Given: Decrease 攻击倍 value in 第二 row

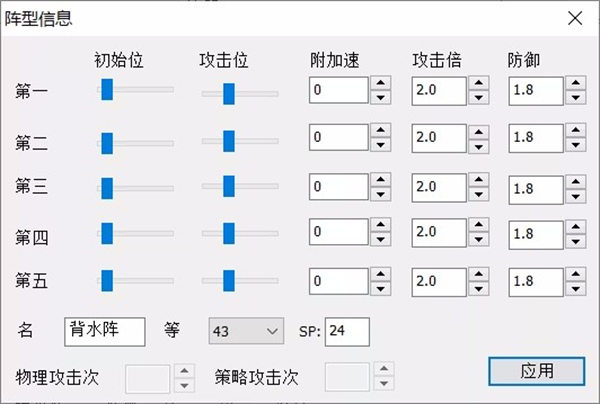Looking at the screenshot, I should [x=479, y=147].
